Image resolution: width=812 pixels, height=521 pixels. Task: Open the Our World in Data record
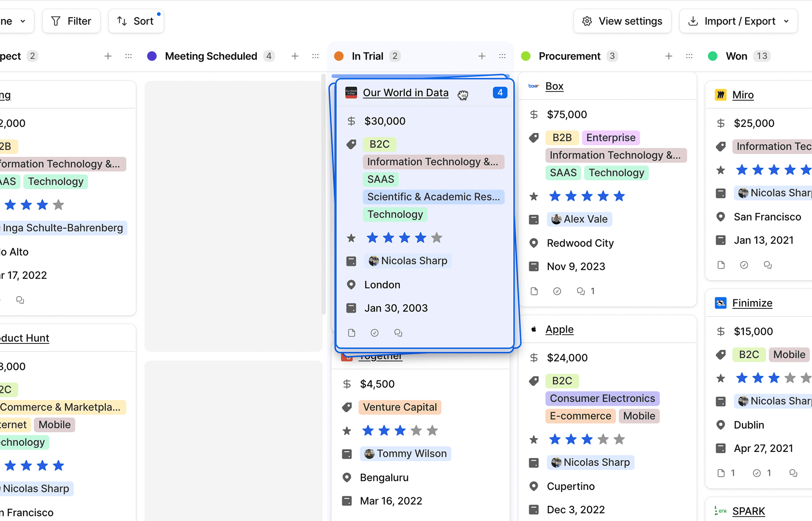[x=406, y=92]
